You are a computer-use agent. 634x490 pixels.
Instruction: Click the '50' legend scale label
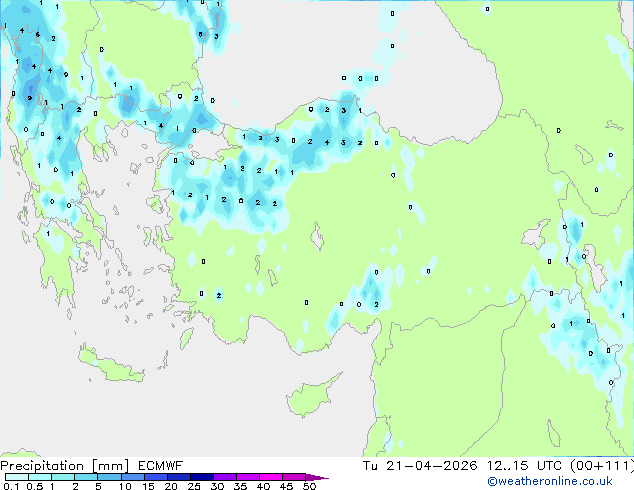click(x=309, y=486)
